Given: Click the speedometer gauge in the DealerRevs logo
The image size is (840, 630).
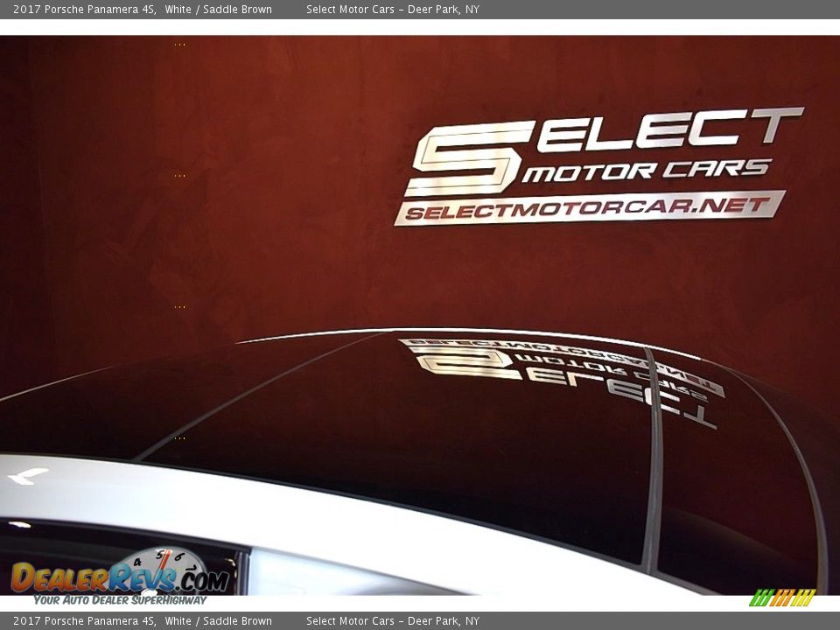Looking at the screenshot, I should (x=160, y=564).
